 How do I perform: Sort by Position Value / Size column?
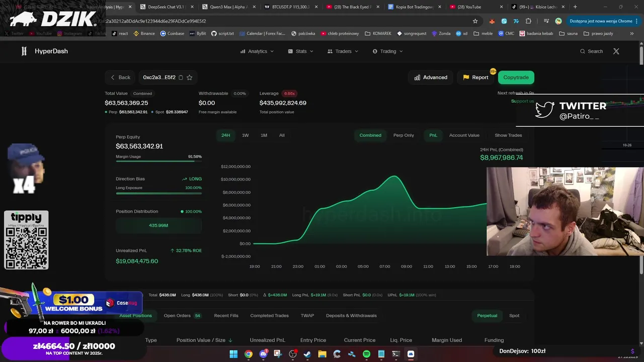coord(204,340)
